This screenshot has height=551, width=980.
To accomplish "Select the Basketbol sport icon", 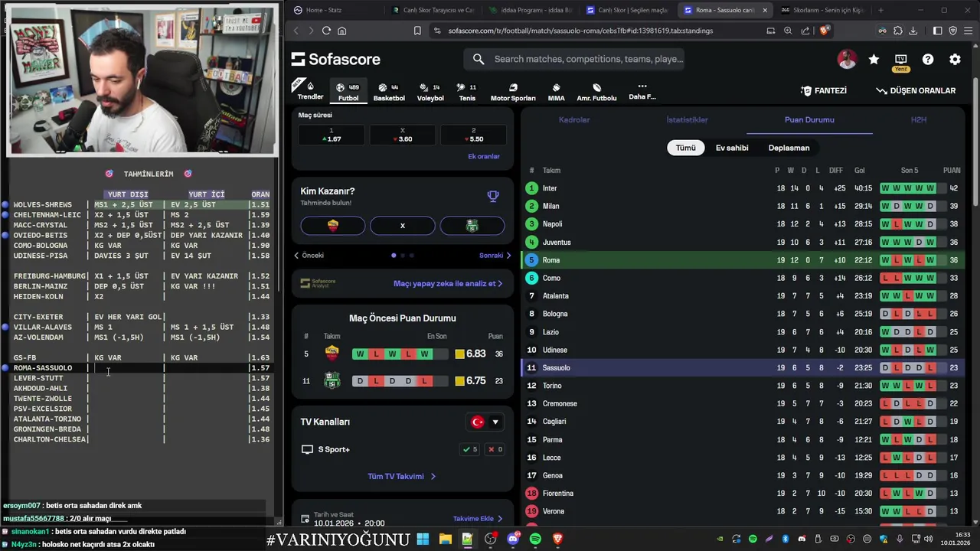I will (x=389, y=92).
